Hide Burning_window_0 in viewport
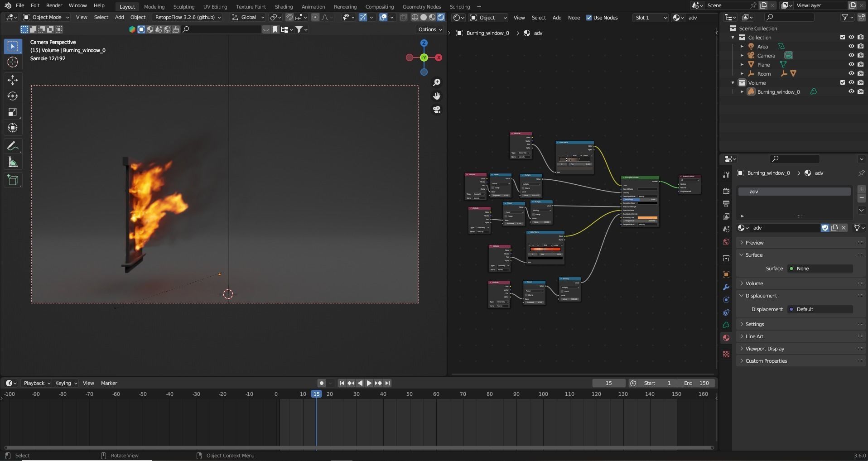 [x=851, y=91]
